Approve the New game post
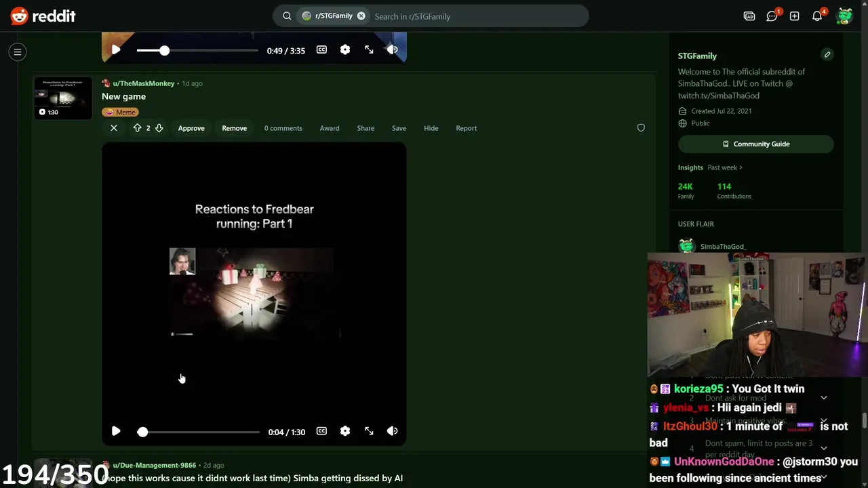This screenshot has width=868, height=488. (191, 128)
